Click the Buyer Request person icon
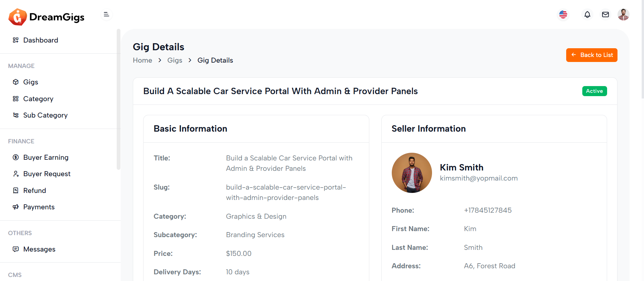 pos(16,174)
